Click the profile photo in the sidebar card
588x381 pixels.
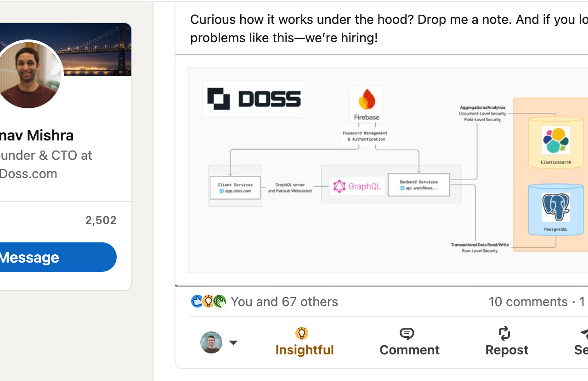[29, 74]
